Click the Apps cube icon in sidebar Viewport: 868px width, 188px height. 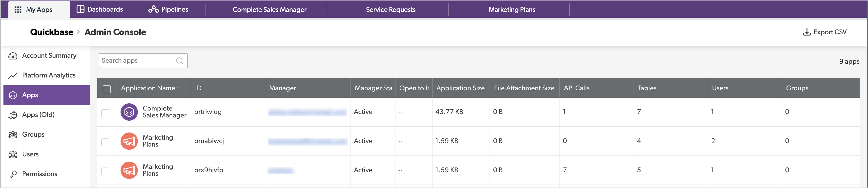pyautogui.click(x=13, y=95)
